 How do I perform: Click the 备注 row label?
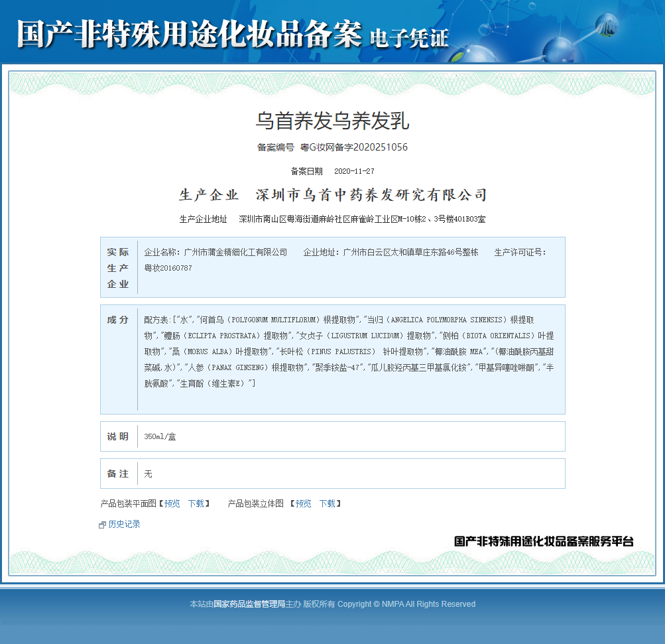click(x=117, y=474)
